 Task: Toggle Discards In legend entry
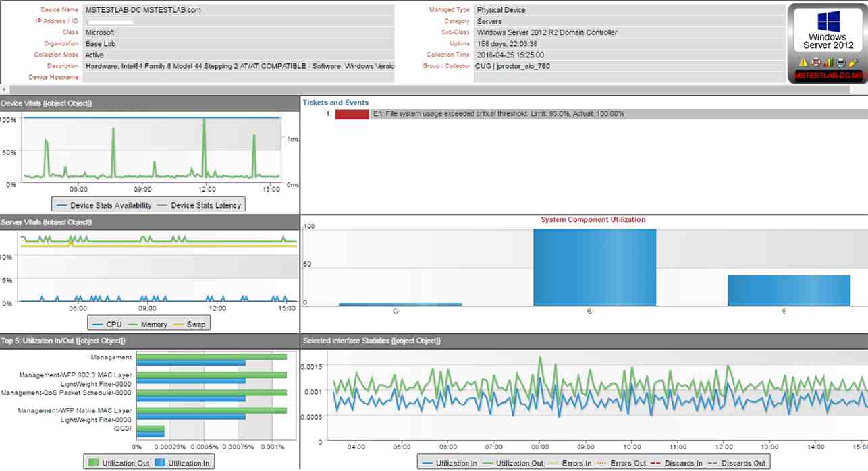(x=677, y=464)
